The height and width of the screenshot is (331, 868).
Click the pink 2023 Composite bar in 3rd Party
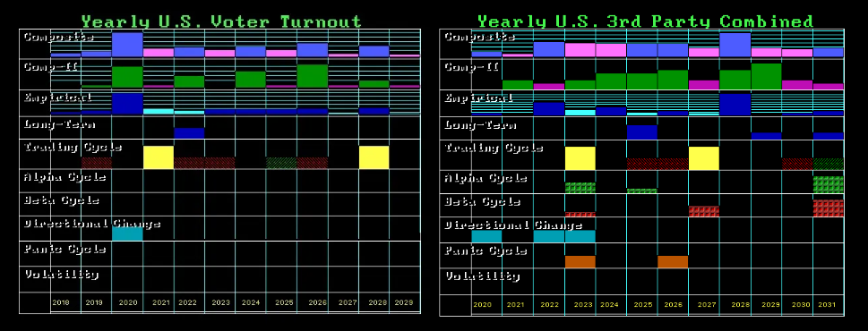point(580,50)
